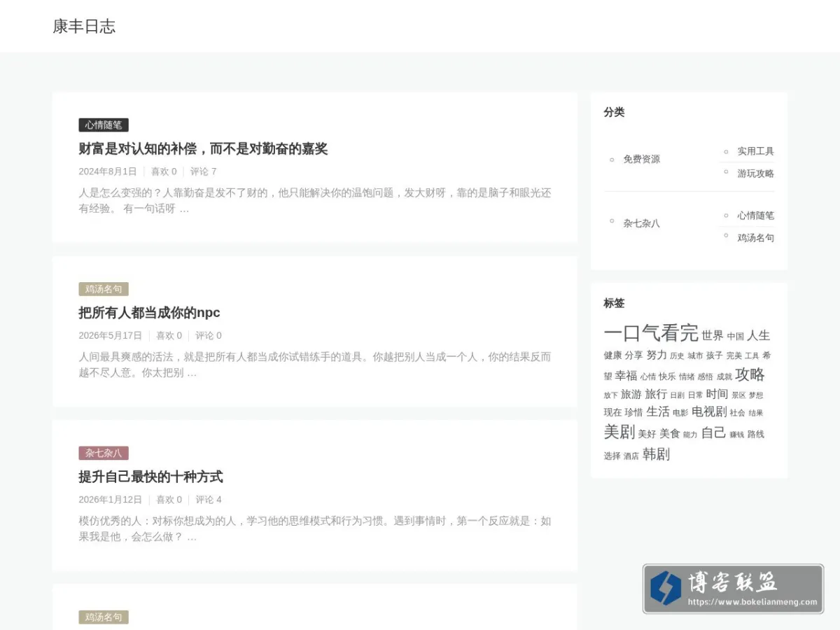The image size is (840, 630).
Task: Select the 酒店 tag
Action: point(631,456)
